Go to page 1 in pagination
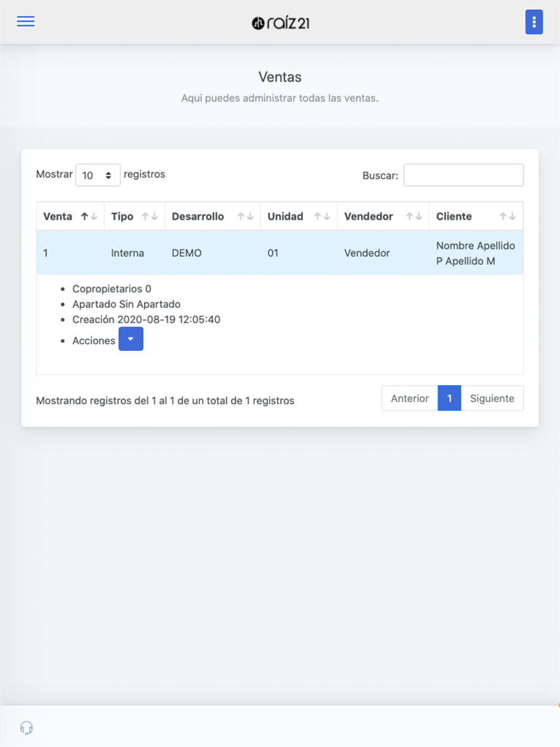Image resolution: width=560 pixels, height=747 pixels. tap(449, 398)
